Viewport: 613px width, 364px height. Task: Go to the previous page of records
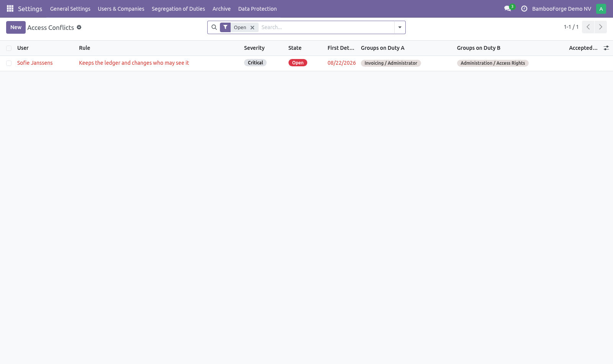point(588,27)
